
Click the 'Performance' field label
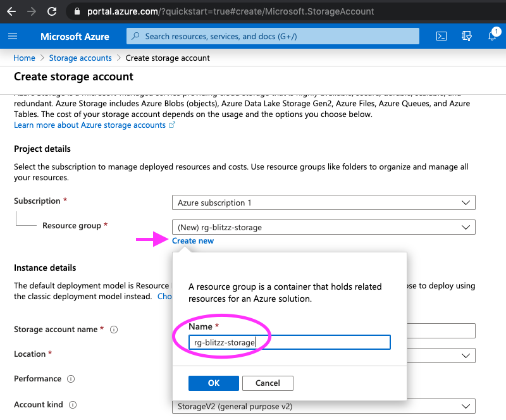[37, 379]
